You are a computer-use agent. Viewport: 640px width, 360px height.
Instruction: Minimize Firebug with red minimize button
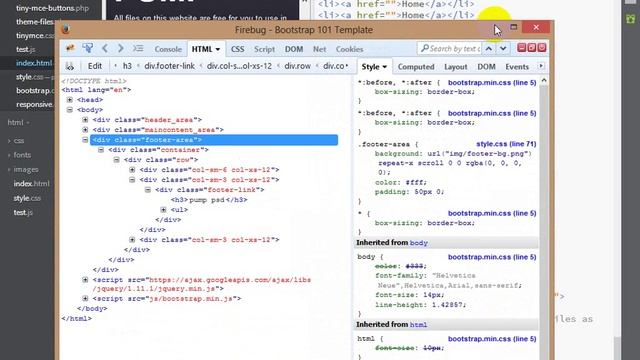coord(522,48)
